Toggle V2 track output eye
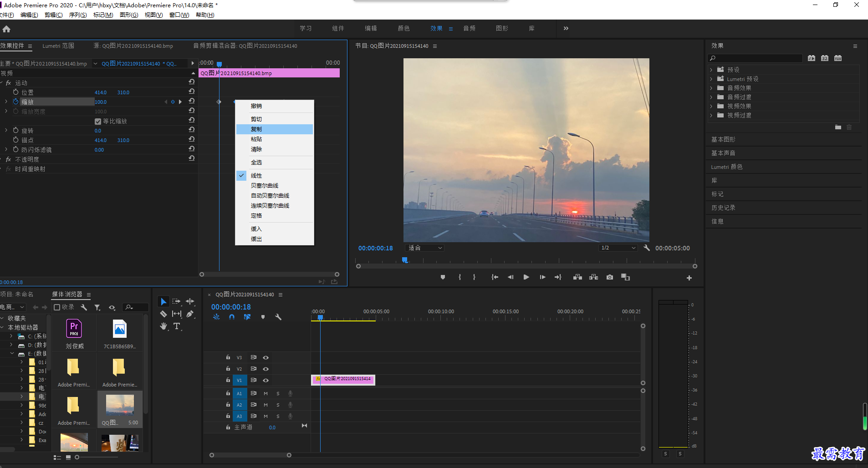This screenshot has height=468, width=868. (x=266, y=369)
